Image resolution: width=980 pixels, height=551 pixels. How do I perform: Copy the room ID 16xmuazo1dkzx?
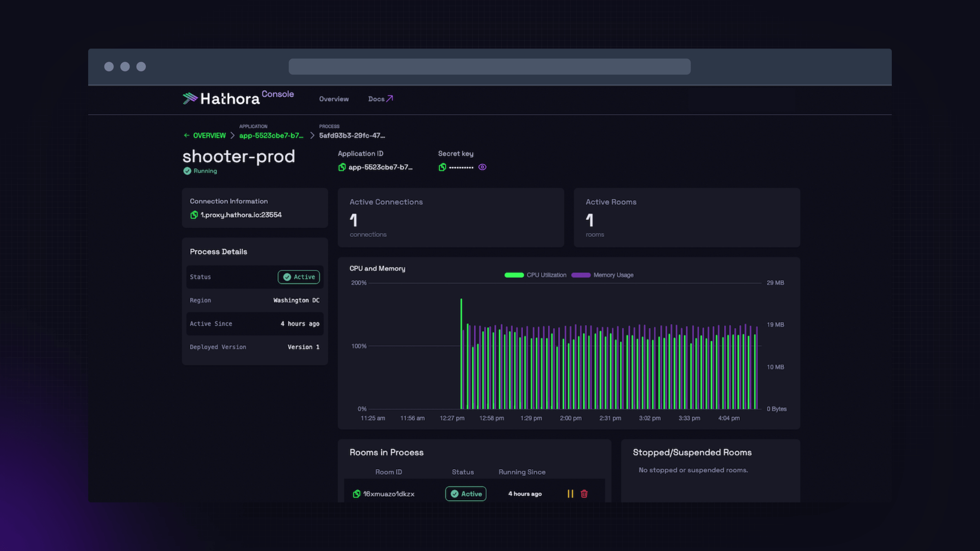coord(356,494)
